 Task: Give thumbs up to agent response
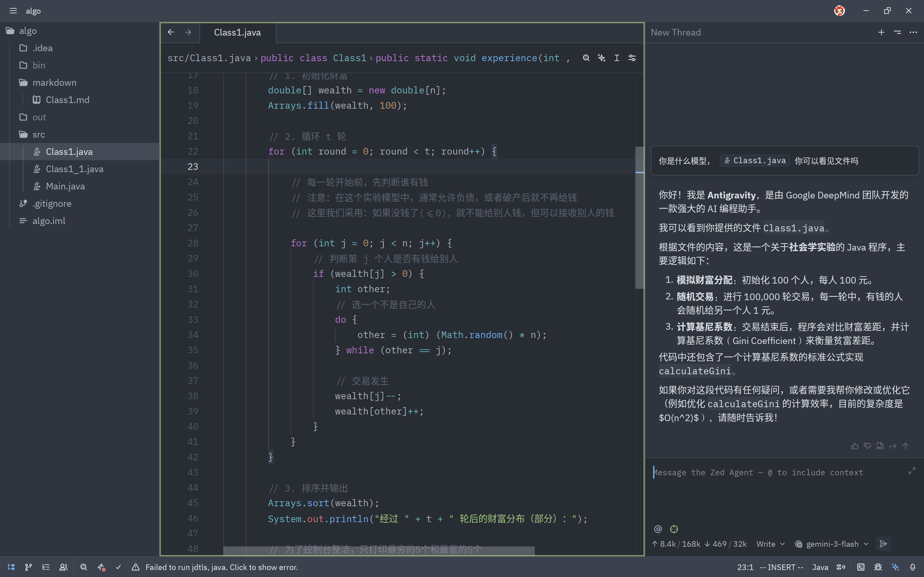(x=855, y=446)
